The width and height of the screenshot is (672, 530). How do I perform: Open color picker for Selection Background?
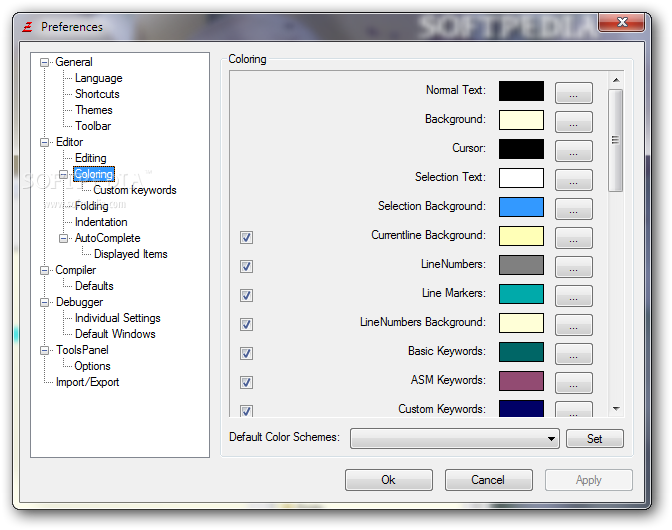pyautogui.click(x=574, y=209)
